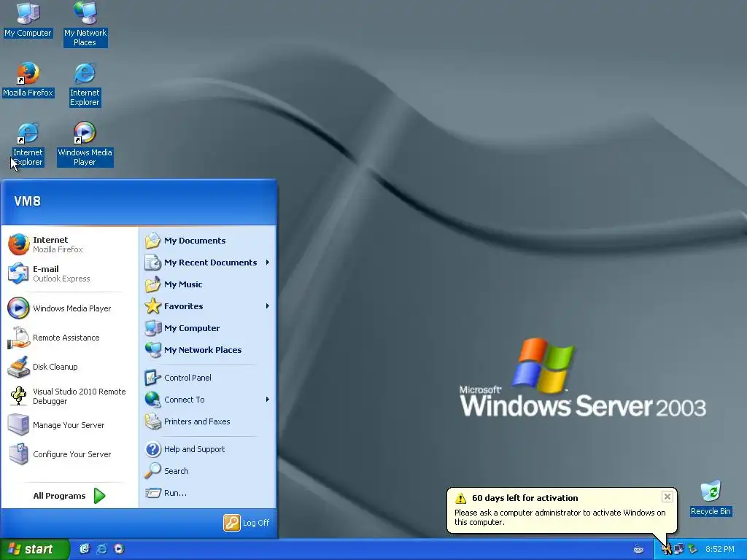747x560 pixels.
Task: Open Printers and Faxes
Action: pos(208,421)
